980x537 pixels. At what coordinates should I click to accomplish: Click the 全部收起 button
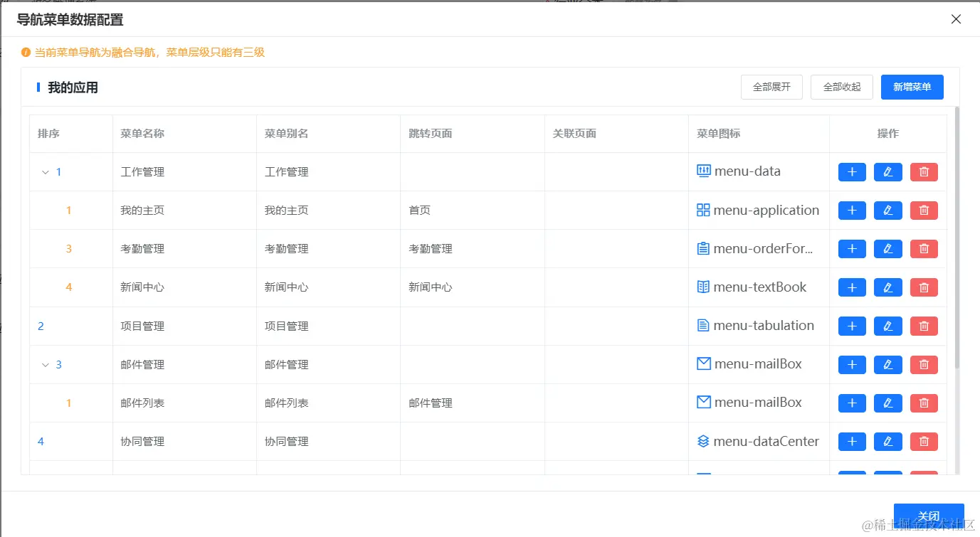841,87
